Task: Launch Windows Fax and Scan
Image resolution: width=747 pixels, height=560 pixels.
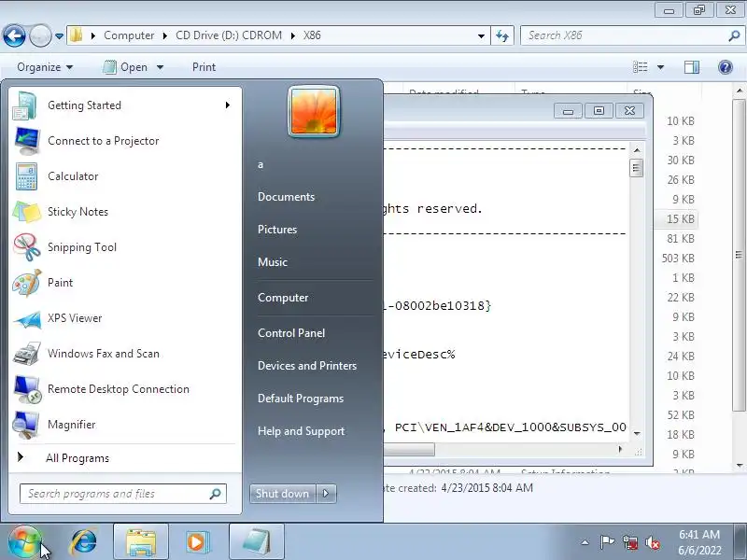Action: point(125,354)
